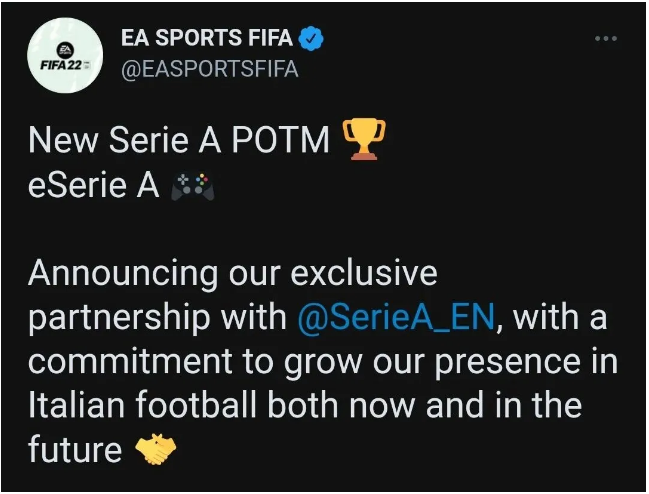
Task: Click "Italian football" in the tweet body
Action: tap(142, 404)
